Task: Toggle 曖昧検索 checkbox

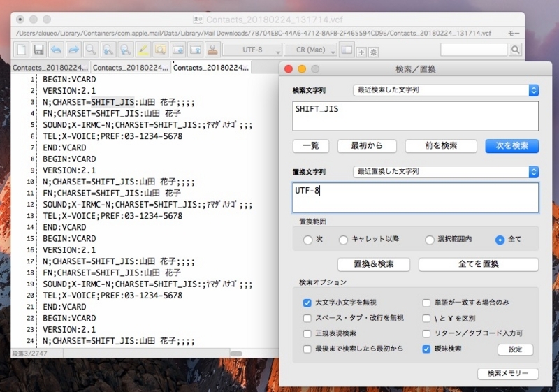Action: pyautogui.click(x=426, y=349)
